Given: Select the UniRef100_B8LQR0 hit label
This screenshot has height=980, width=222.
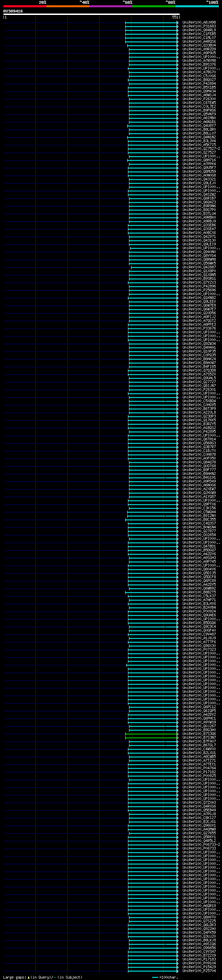Looking at the screenshot, I should (199, 129).
